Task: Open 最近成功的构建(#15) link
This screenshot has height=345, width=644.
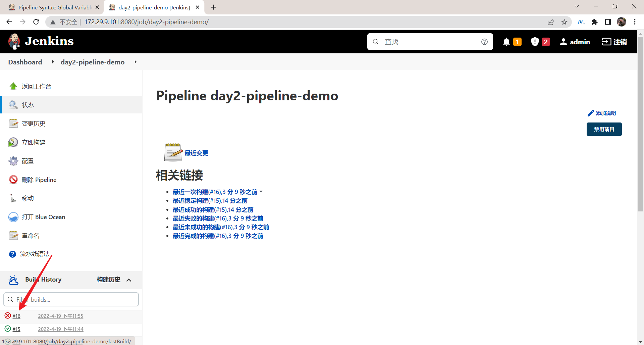Action: (213, 210)
